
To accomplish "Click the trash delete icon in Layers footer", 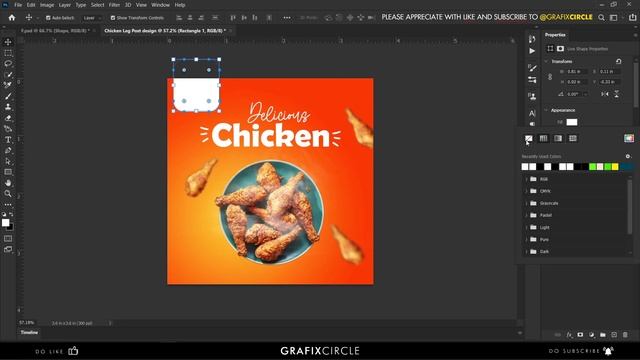I will point(625,335).
